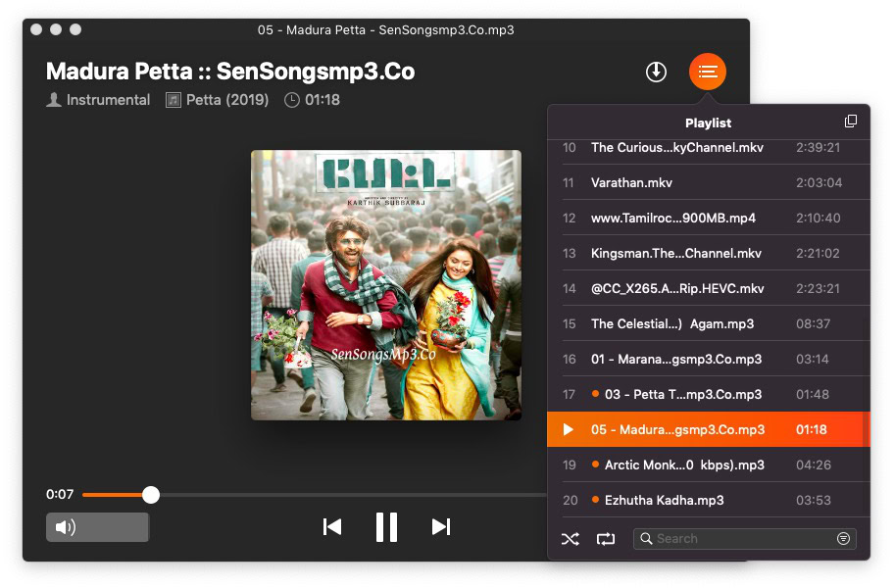The image size is (894, 588).
Task: Click the playback progress slider handle
Action: tap(151, 495)
